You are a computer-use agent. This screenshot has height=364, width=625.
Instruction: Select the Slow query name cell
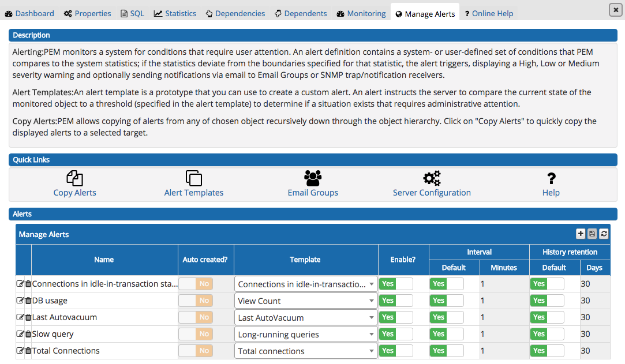click(x=104, y=334)
